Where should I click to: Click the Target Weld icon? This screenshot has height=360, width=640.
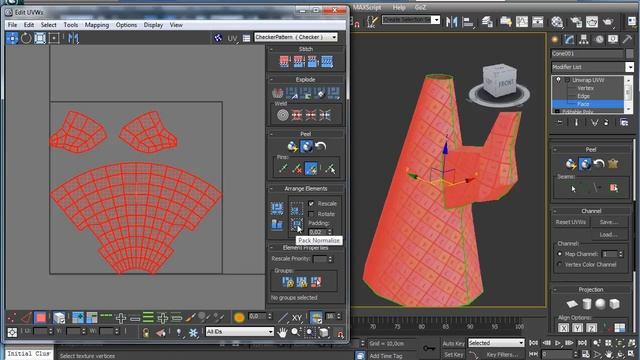coord(282,116)
